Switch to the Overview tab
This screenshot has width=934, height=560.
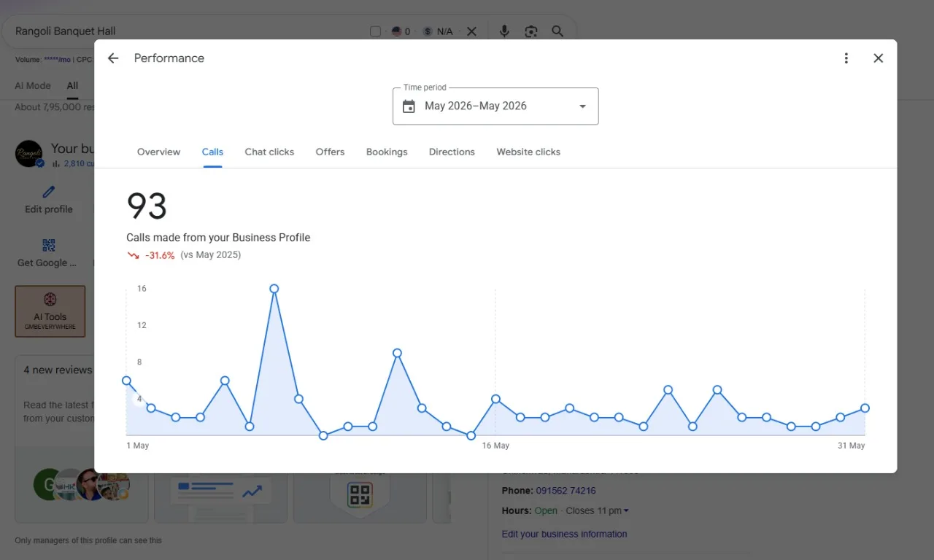[x=158, y=152]
